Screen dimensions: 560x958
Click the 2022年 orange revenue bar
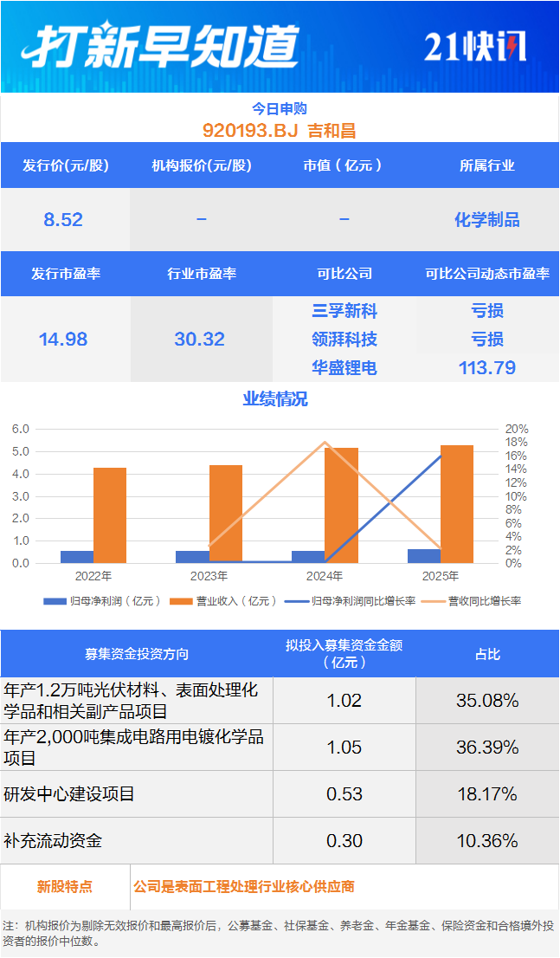pos(110,515)
